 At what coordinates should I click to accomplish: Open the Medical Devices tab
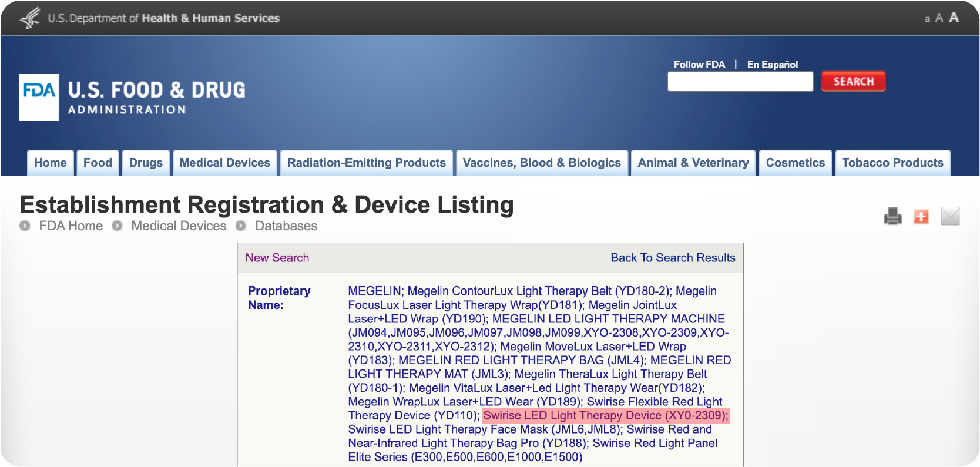pos(224,163)
